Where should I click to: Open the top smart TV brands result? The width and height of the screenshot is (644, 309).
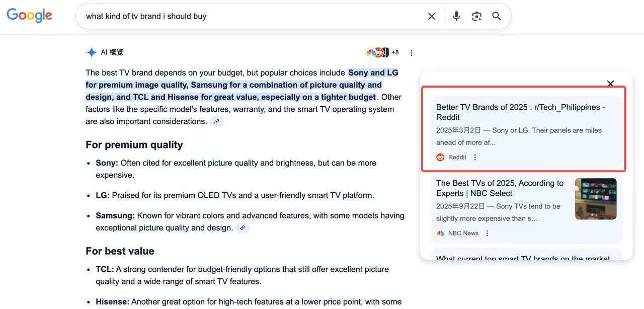coord(523,258)
